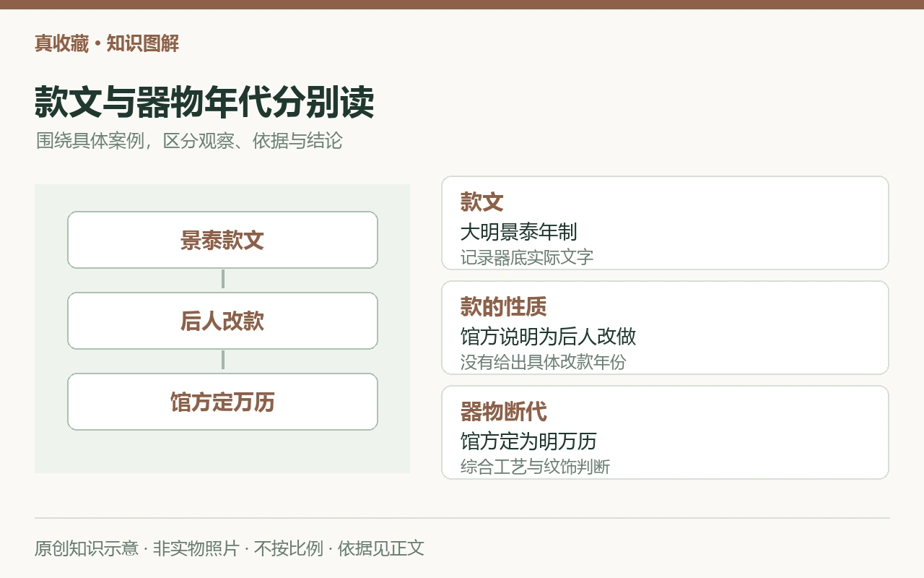Click the 景泰款文 flow box
924x578 pixels.
pos(222,240)
